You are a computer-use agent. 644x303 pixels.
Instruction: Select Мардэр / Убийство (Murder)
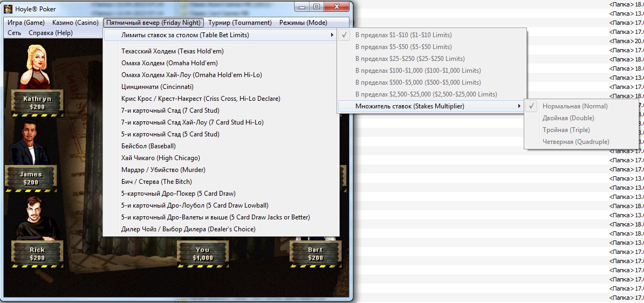pos(221,170)
